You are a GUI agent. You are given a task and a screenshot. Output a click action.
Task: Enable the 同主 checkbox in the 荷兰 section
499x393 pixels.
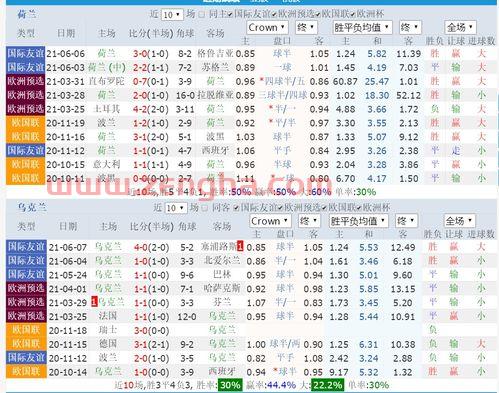202,14
